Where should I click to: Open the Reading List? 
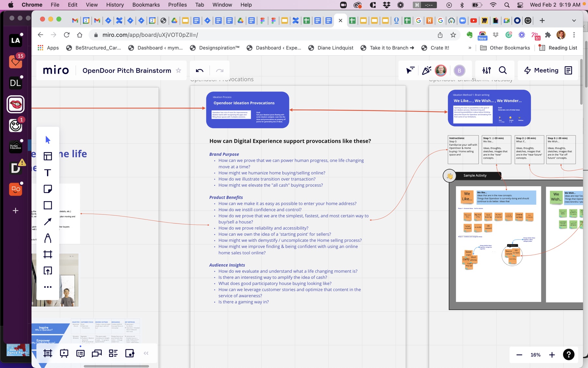point(558,48)
